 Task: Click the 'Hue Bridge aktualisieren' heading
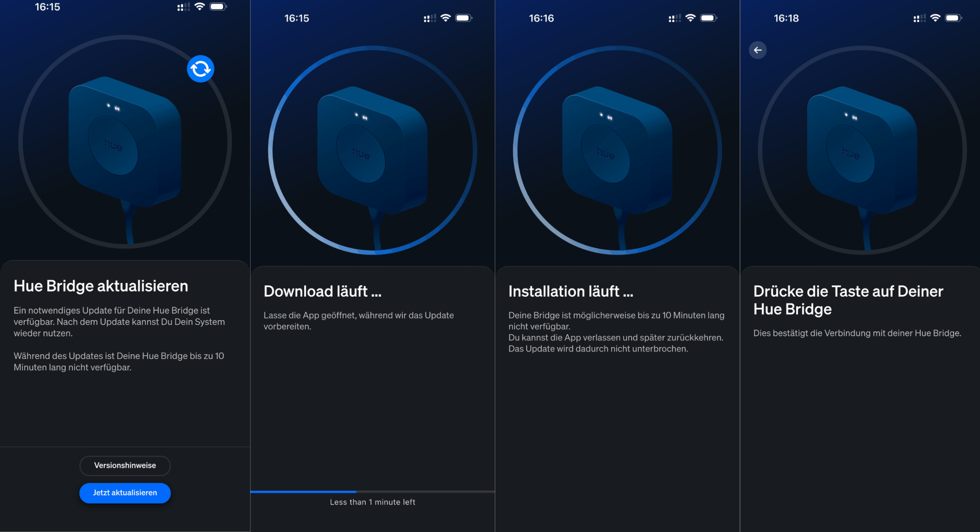tap(101, 286)
